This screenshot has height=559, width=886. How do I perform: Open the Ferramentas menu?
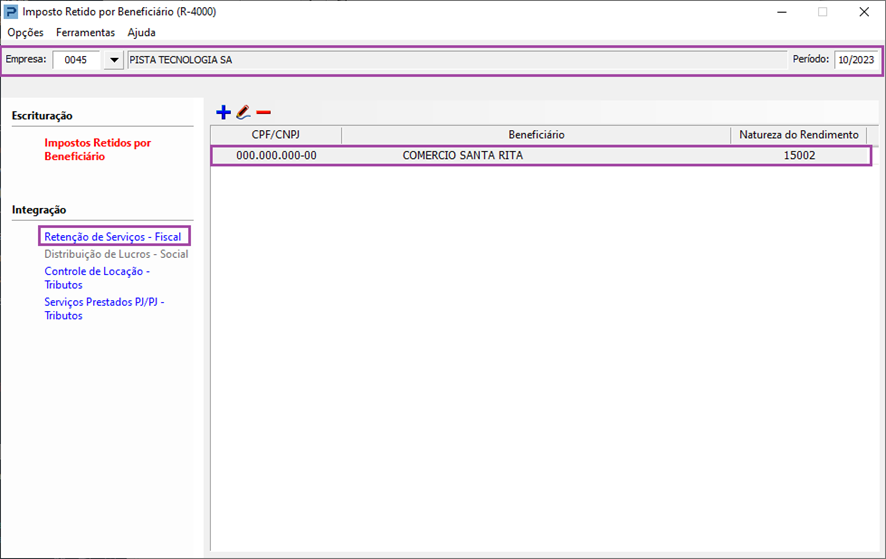click(85, 33)
